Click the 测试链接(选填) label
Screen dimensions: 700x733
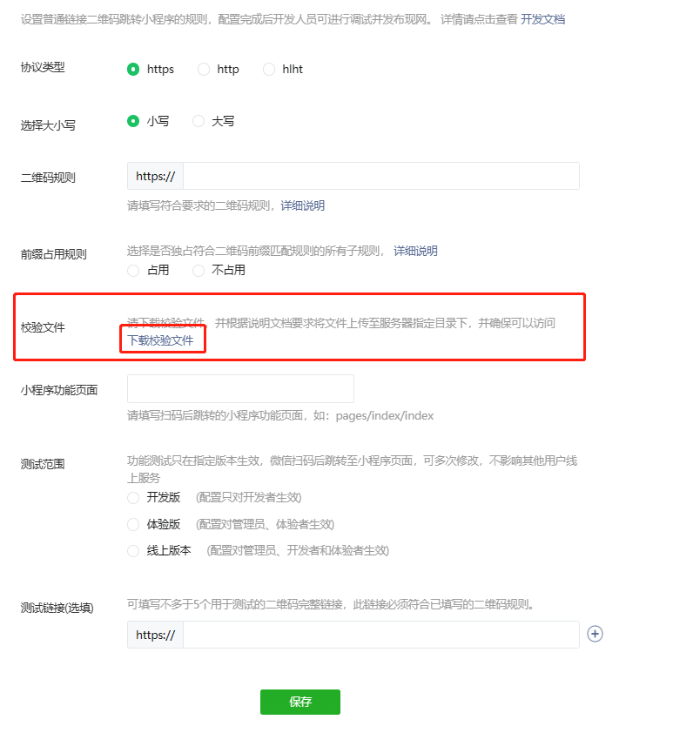click(x=57, y=608)
